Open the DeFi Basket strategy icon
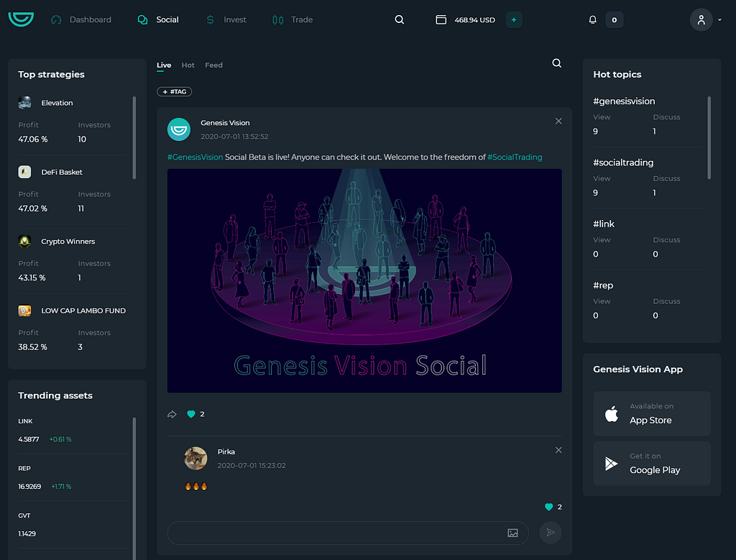This screenshot has width=736, height=560. [x=24, y=172]
